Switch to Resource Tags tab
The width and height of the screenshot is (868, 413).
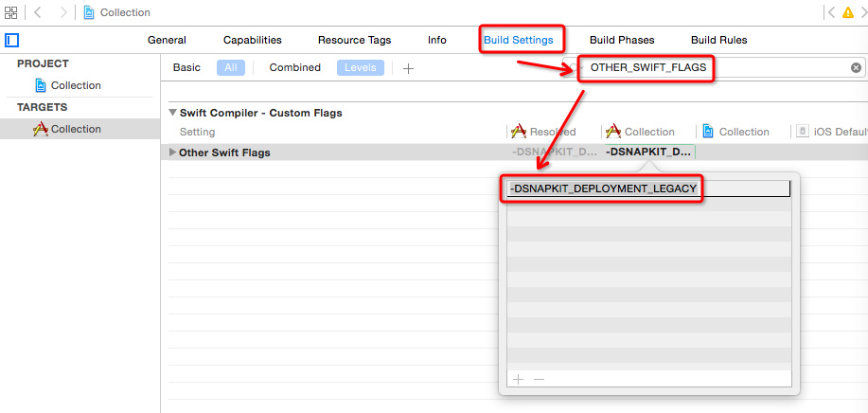coord(354,40)
